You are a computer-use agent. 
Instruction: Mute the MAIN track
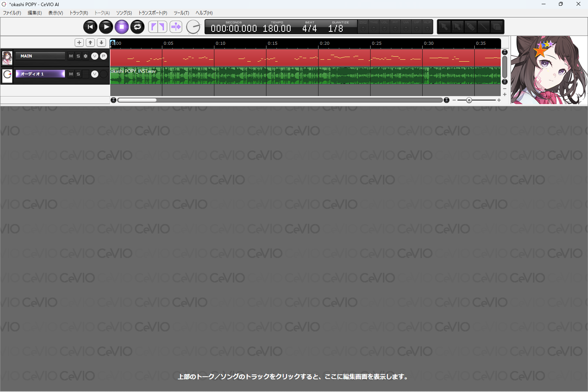coord(71,56)
